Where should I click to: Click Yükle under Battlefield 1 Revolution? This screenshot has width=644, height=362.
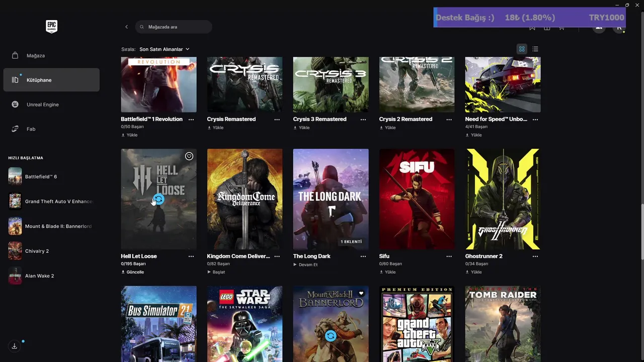(x=129, y=135)
